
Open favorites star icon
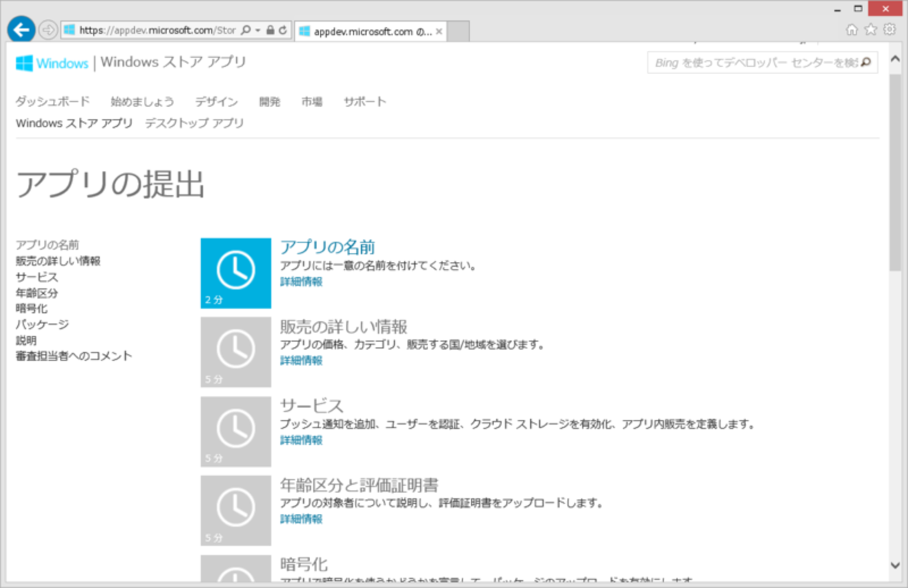click(870, 29)
